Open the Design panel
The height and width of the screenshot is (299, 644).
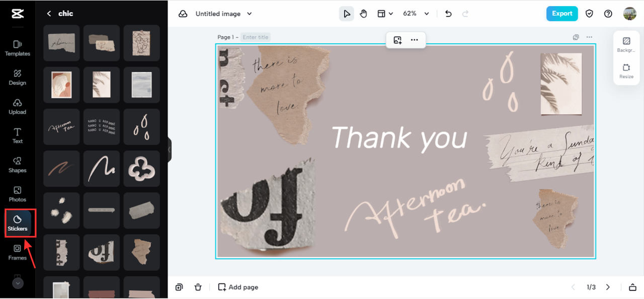click(x=17, y=77)
